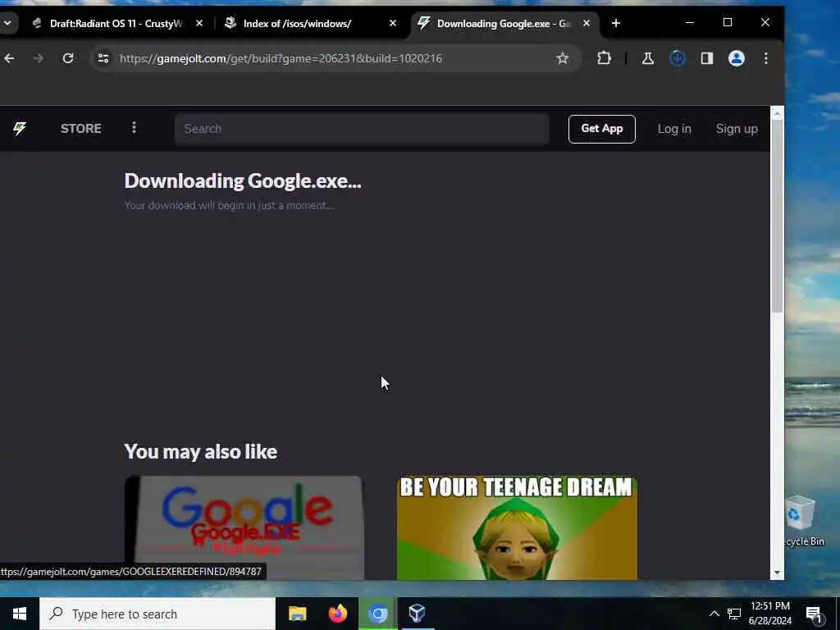Close the Downloading Google.exe tab
840x630 pixels.
click(x=586, y=24)
